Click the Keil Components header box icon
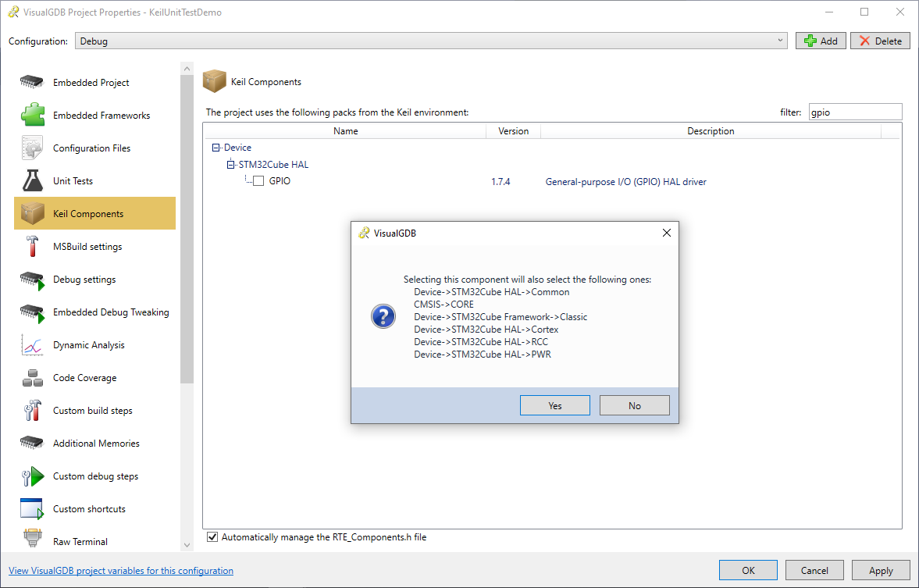919x588 pixels. 215,81
